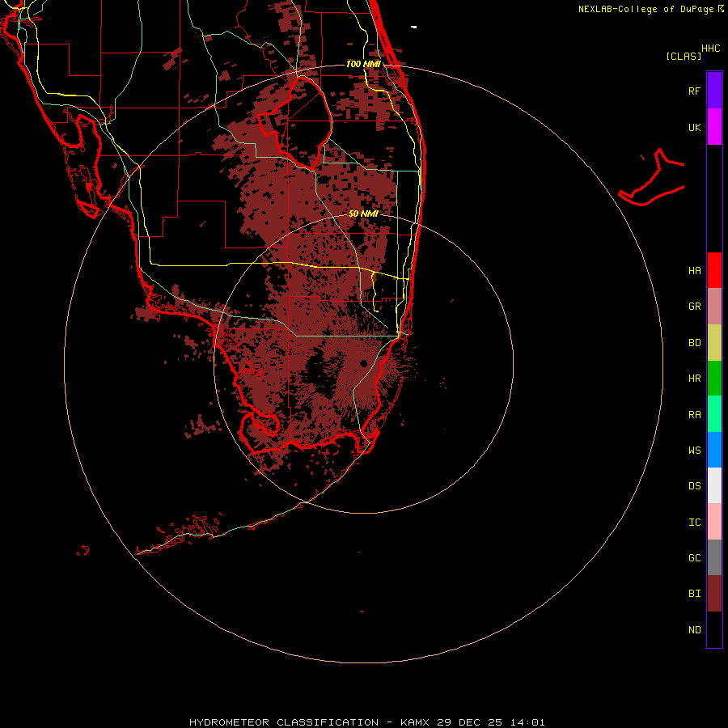Screen dimensions: 728x728
Task: Click the RF purple legend swatch
Action: pos(714,91)
